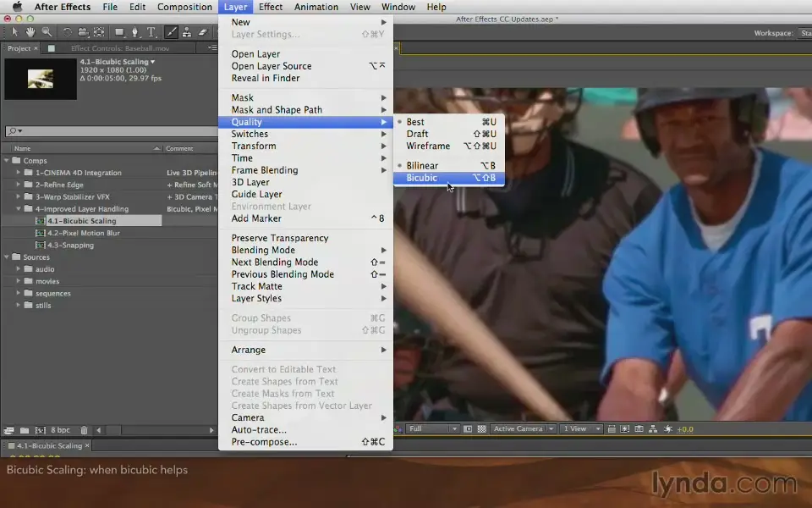Open the Full resolution dropdown

pyautogui.click(x=432, y=429)
